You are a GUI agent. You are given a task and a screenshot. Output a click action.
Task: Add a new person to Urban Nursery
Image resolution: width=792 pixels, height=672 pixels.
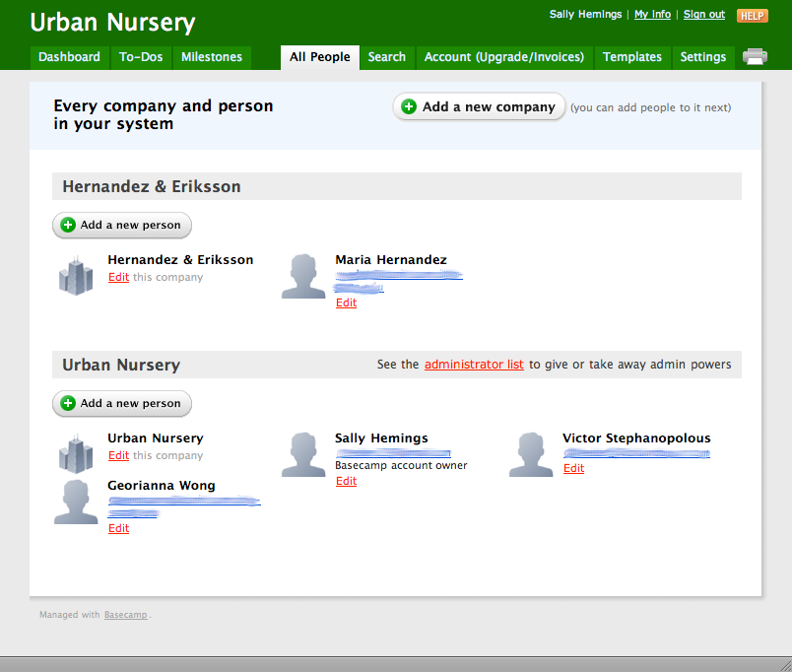[x=122, y=403]
